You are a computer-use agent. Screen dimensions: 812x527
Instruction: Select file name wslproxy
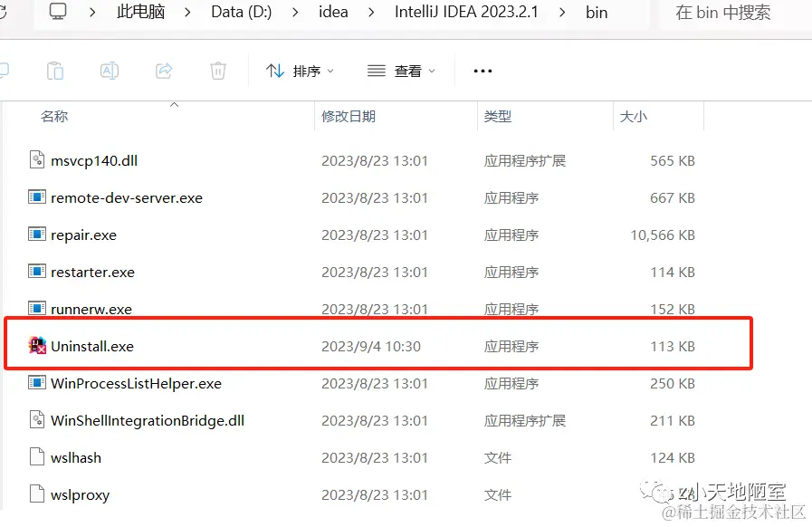(81, 495)
